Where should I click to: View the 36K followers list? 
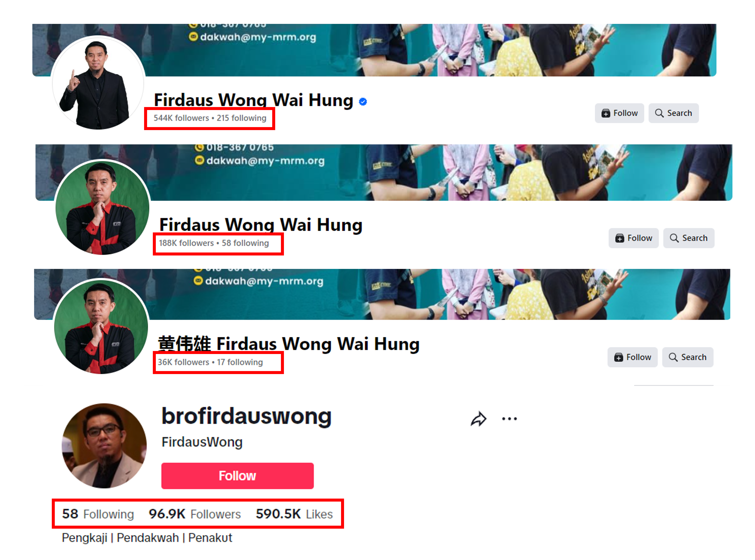183,362
